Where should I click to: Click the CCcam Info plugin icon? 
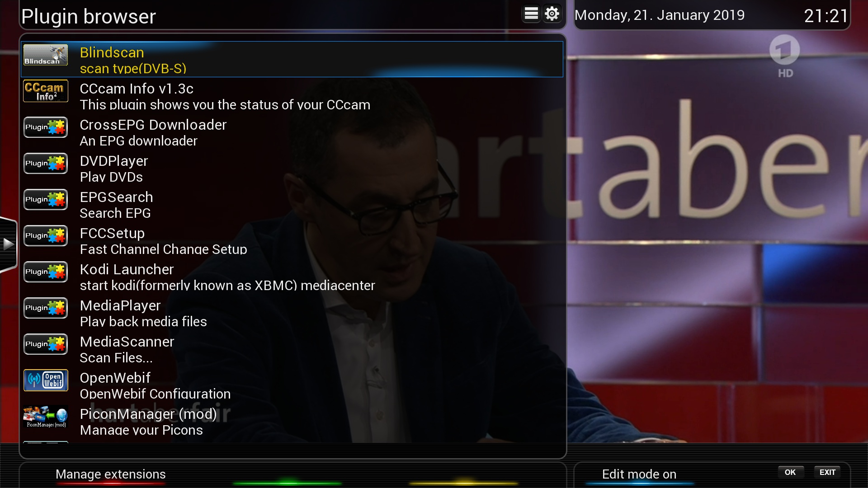(x=45, y=91)
